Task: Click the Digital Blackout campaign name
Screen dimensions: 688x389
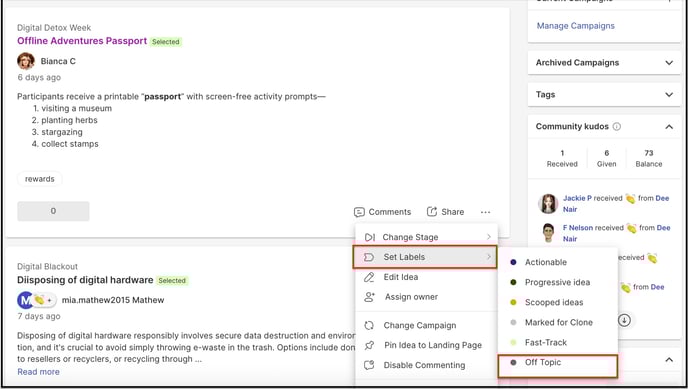Action: (x=47, y=267)
